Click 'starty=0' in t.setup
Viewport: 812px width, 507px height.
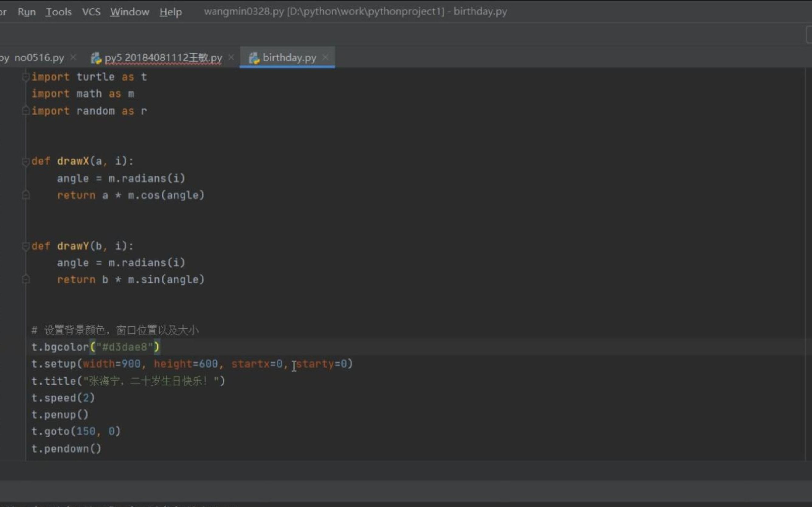coord(321,364)
